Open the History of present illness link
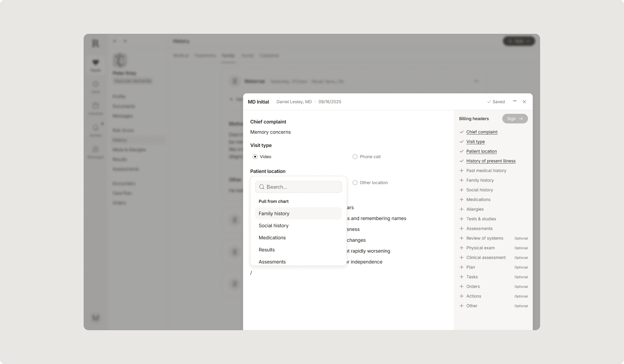This screenshot has height=364, width=624. 491,161
